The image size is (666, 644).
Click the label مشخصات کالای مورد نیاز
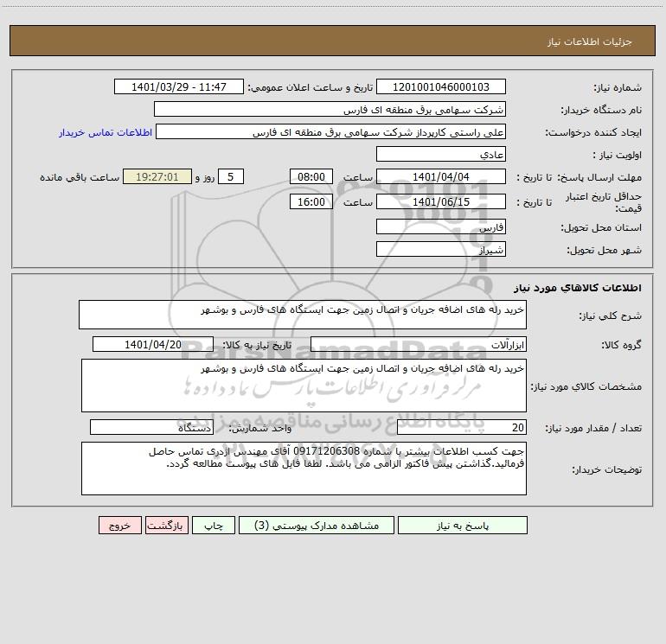point(586,386)
